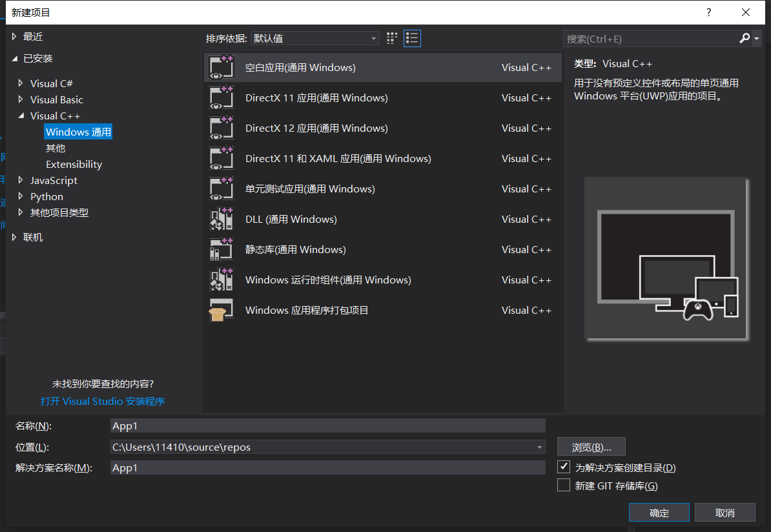771x532 pixels.
Task: Click the 浏览 button
Action: point(591,446)
